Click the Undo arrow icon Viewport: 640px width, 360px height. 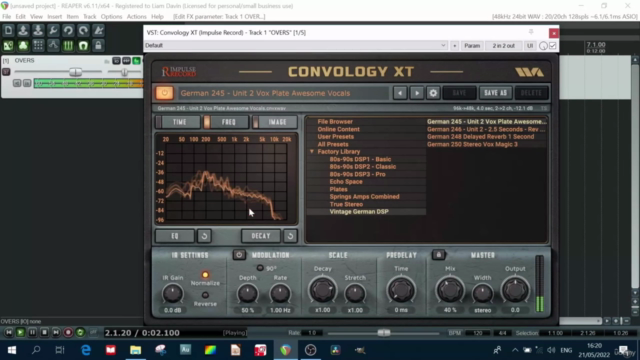[68, 30]
